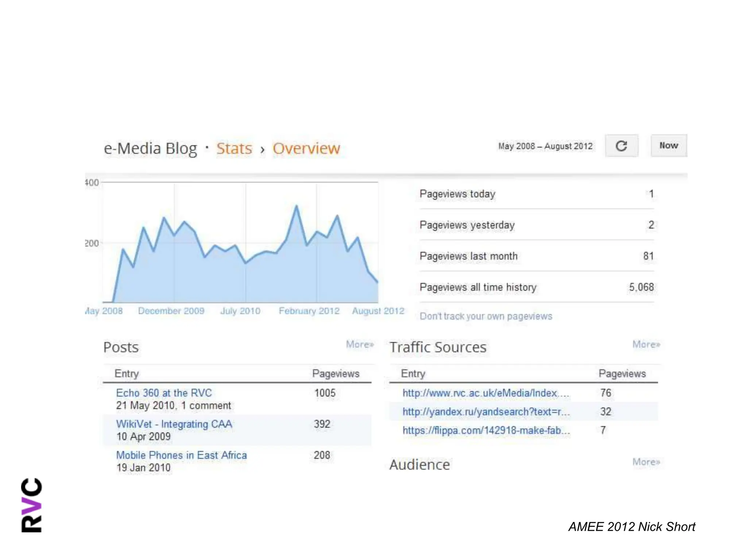Click the highest peak on pageviews chart

coord(296,206)
